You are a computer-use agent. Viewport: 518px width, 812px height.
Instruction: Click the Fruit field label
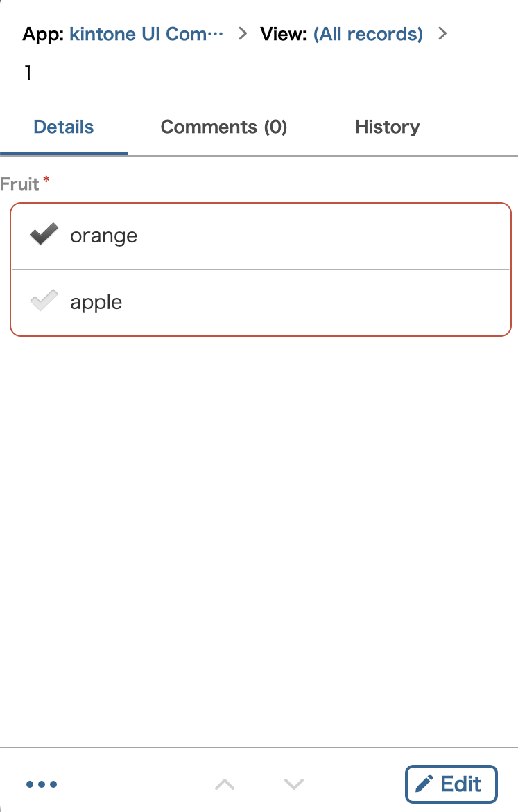[20, 184]
